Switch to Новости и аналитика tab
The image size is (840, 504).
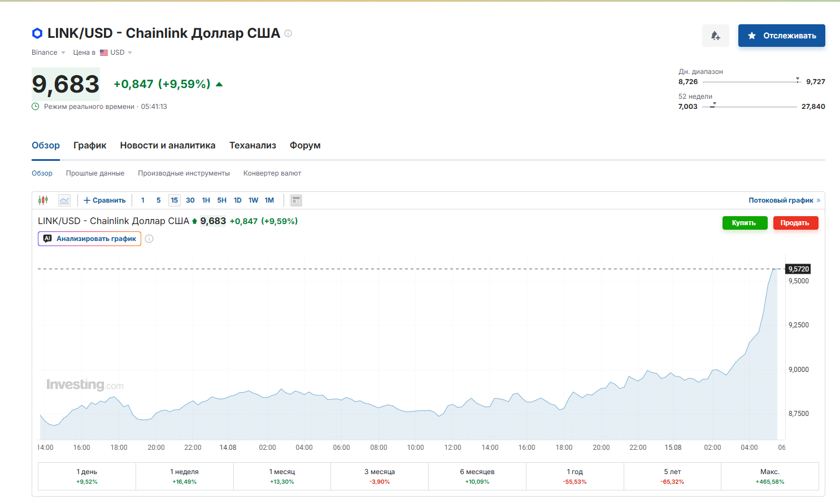click(x=168, y=146)
